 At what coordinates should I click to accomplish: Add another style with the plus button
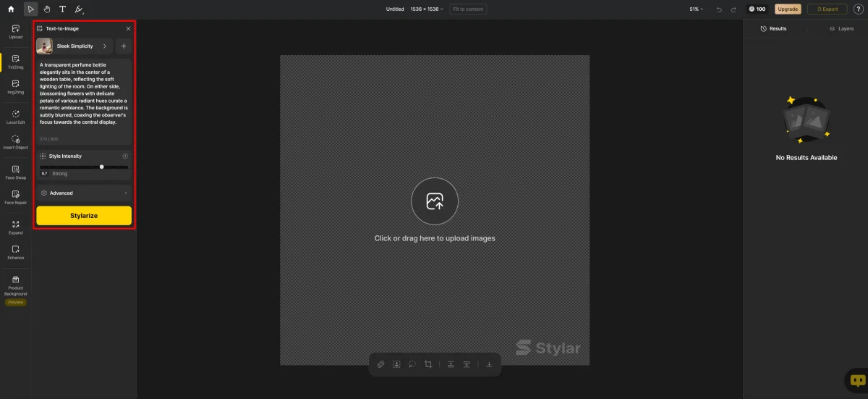pos(124,46)
